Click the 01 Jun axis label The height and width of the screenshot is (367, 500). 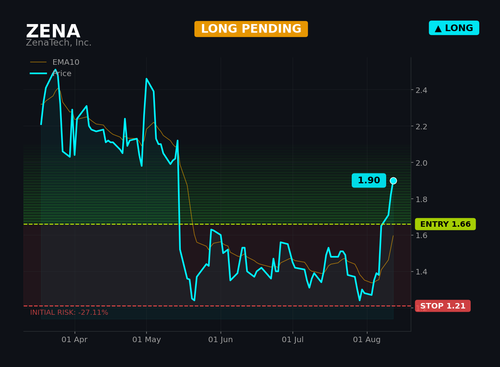click(220, 339)
